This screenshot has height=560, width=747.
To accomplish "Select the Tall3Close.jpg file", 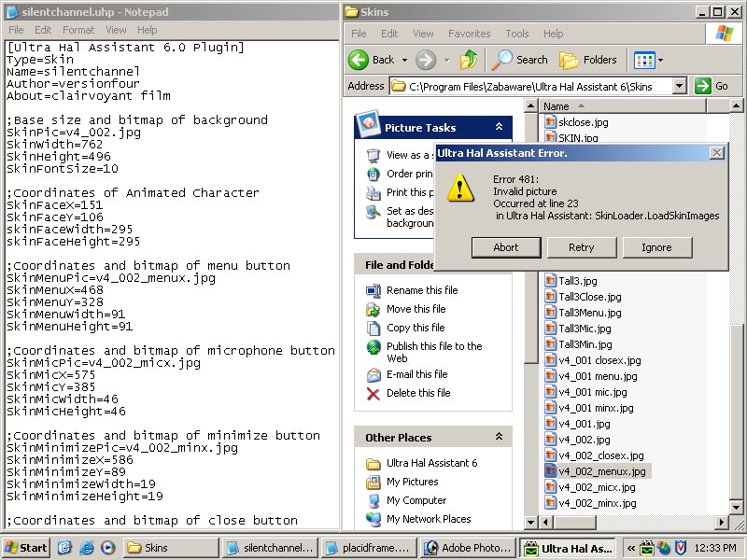I will (x=583, y=297).
